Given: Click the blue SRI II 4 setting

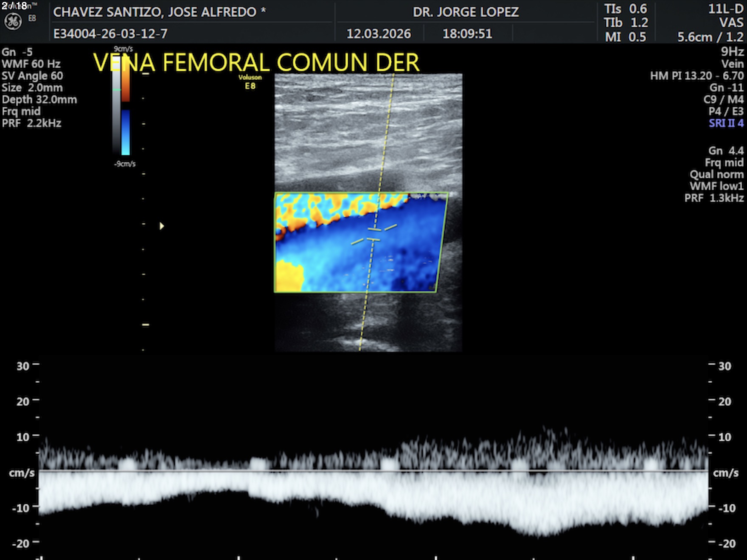Looking at the screenshot, I should (x=726, y=123).
